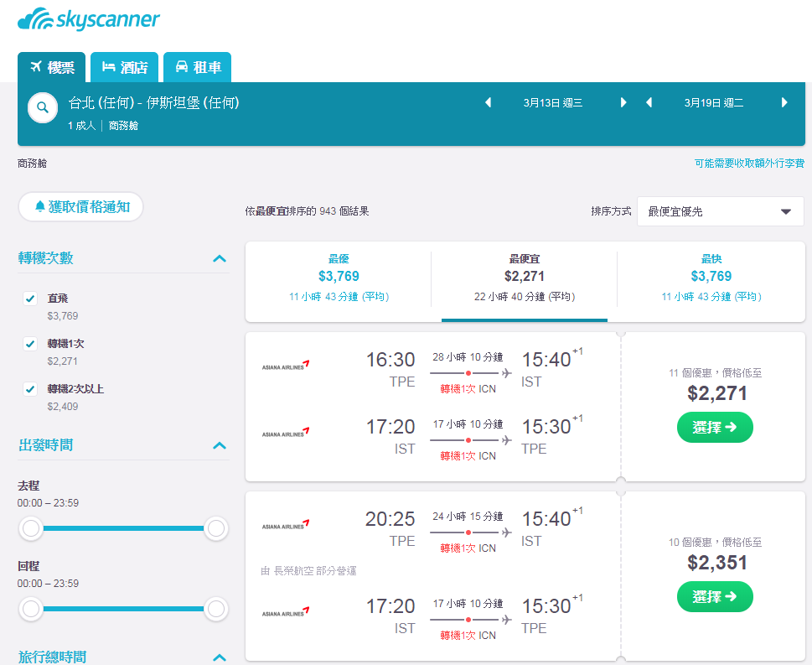Go to next departure date after 3月13日

click(x=623, y=102)
